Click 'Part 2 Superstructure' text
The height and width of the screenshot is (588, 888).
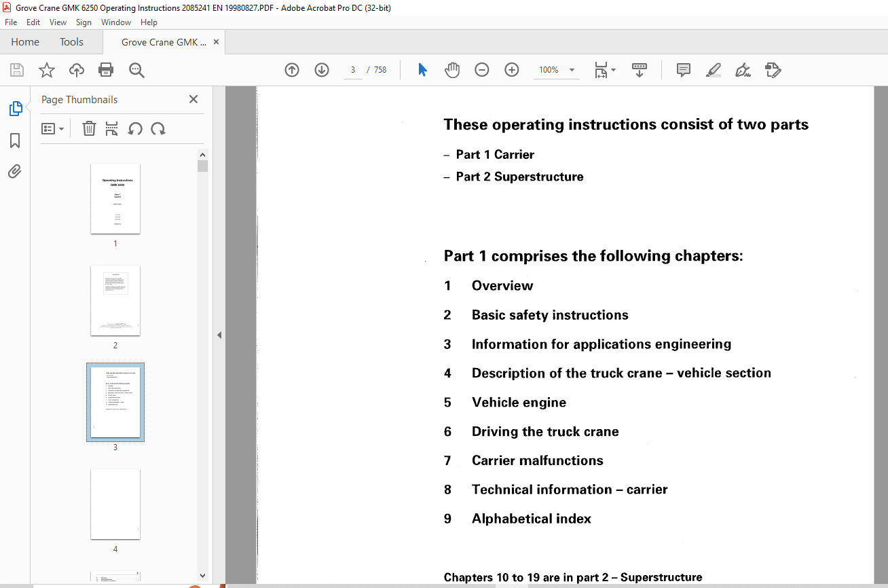(519, 177)
